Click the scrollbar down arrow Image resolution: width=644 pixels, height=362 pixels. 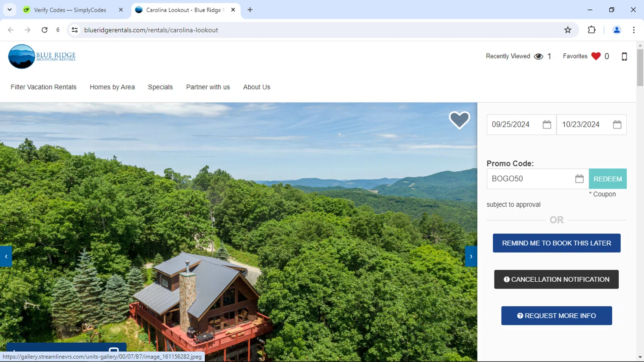(640, 357)
